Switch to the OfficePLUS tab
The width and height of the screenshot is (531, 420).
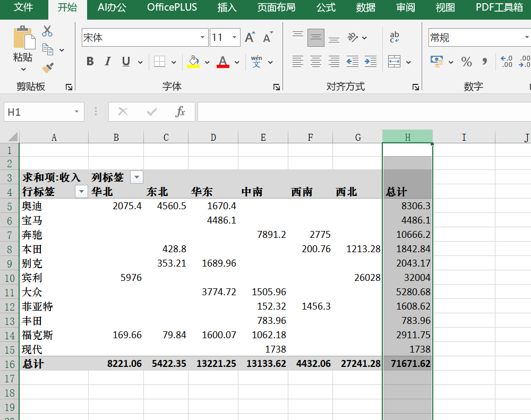[x=172, y=7]
